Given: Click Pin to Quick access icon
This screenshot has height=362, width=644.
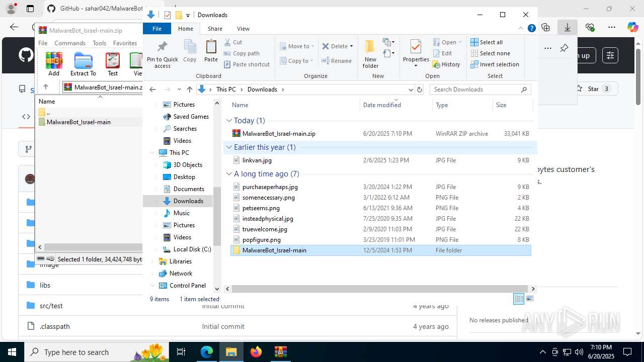Looking at the screenshot, I should (162, 54).
